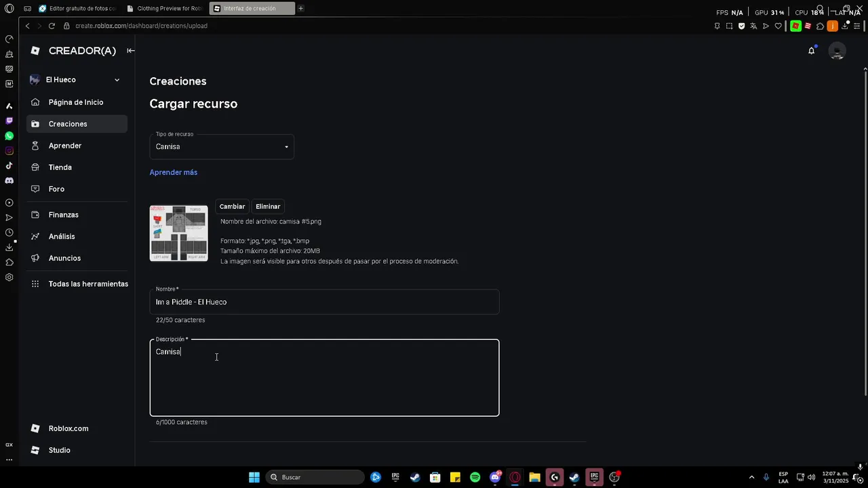Take a snapshot with browser capture icon
The image size is (868, 488).
[729, 26]
